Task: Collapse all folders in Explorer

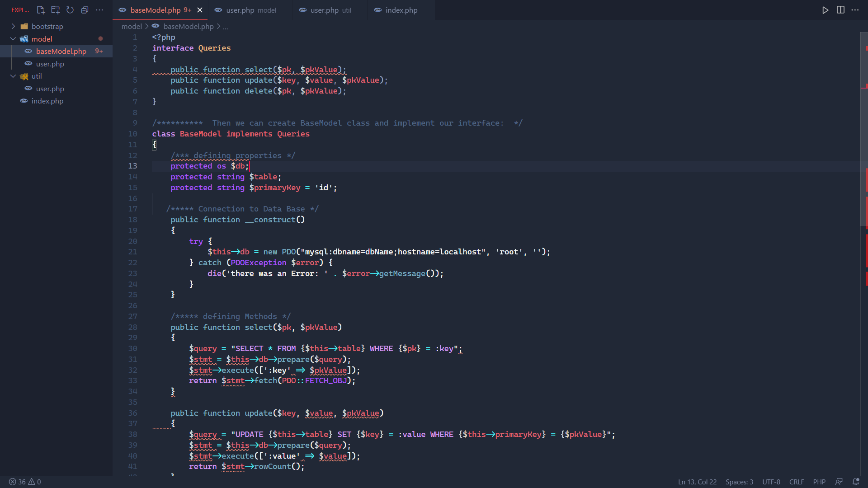Action: 85,10
